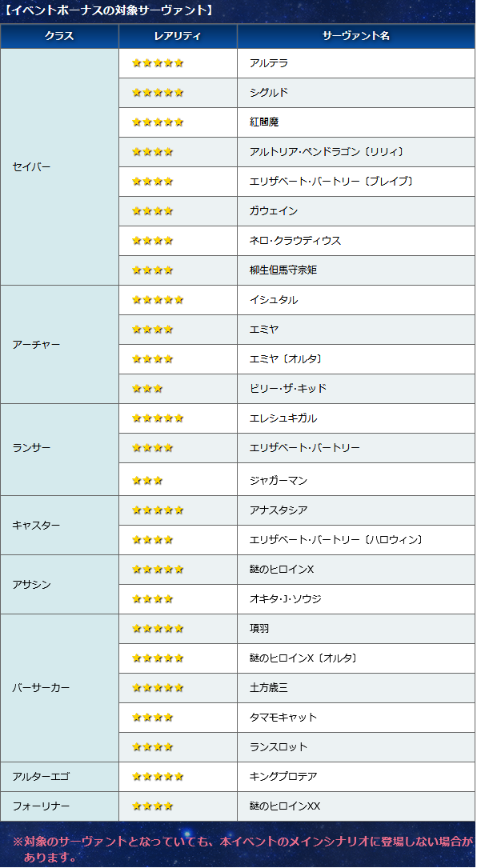Click the servant name シグルド
Viewport: 477px width, 868px height.
269,93
